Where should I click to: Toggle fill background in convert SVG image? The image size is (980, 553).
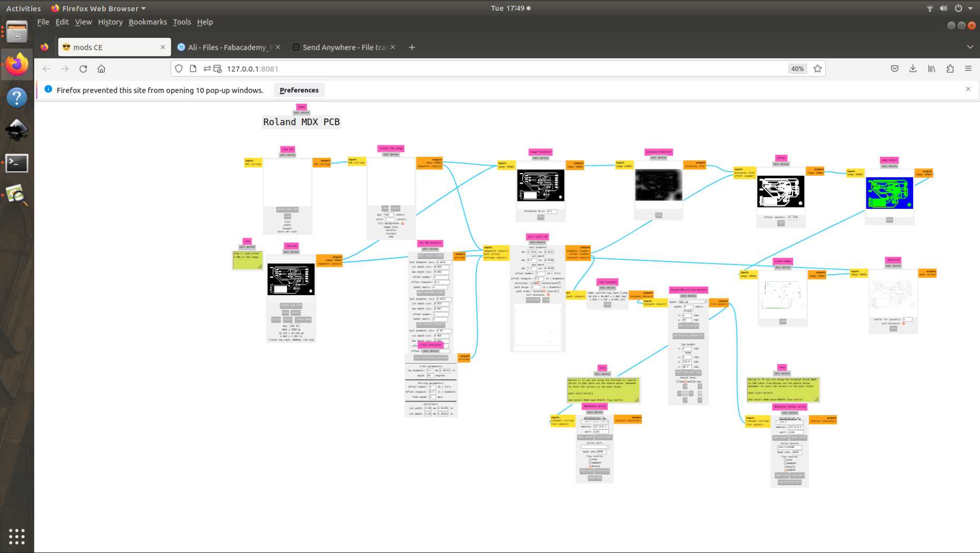[x=403, y=224]
